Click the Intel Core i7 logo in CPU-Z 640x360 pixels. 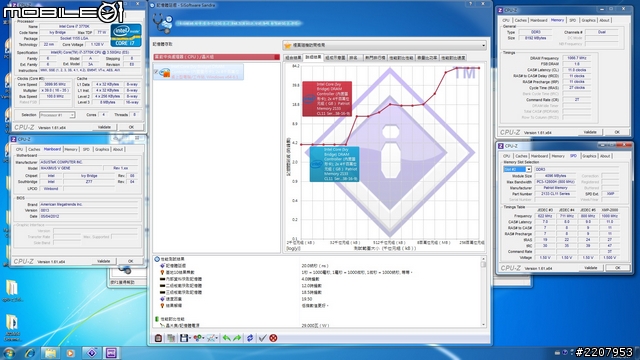click(126, 35)
